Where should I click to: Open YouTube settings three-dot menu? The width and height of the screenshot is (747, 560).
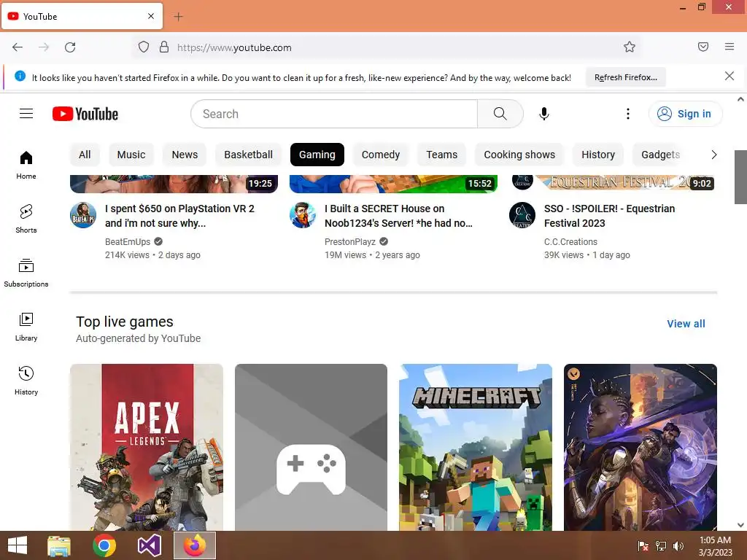tap(628, 114)
